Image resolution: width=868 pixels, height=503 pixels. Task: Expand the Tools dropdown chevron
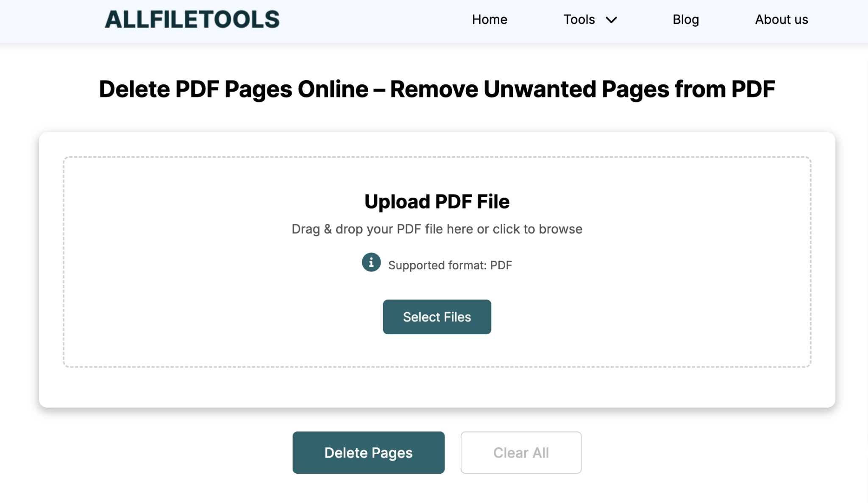tap(611, 20)
